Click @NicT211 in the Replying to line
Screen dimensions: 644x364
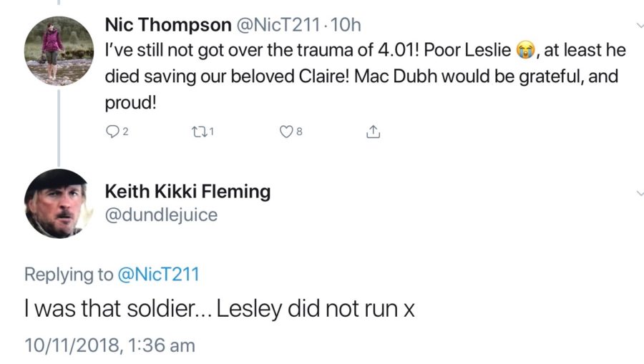[159, 274]
